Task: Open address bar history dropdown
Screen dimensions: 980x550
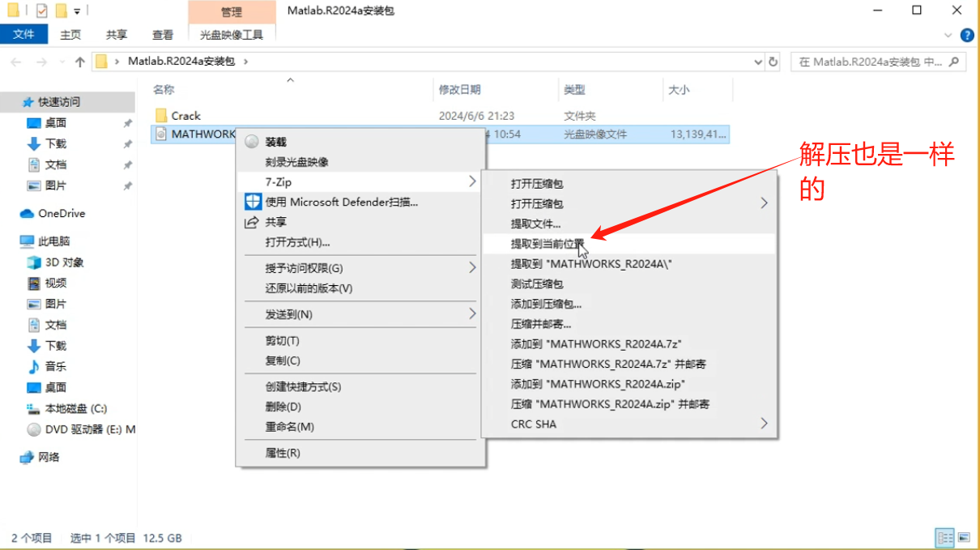Action: pyautogui.click(x=758, y=62)
